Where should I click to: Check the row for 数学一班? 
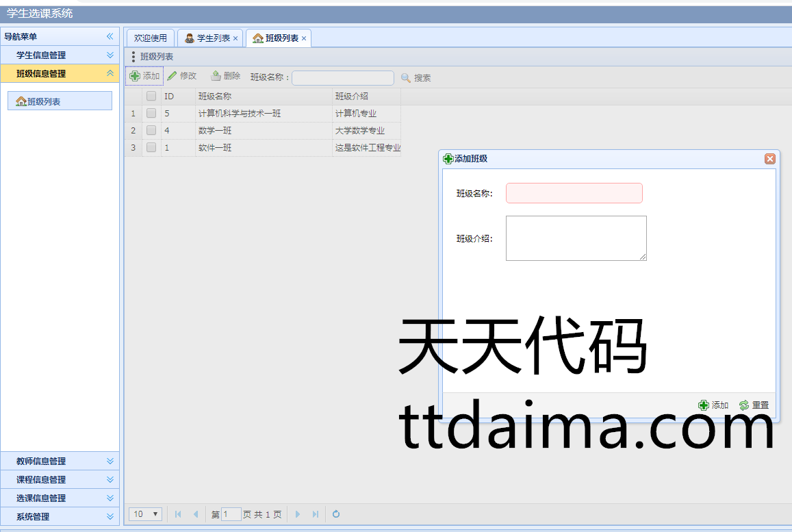pos(151,130)
